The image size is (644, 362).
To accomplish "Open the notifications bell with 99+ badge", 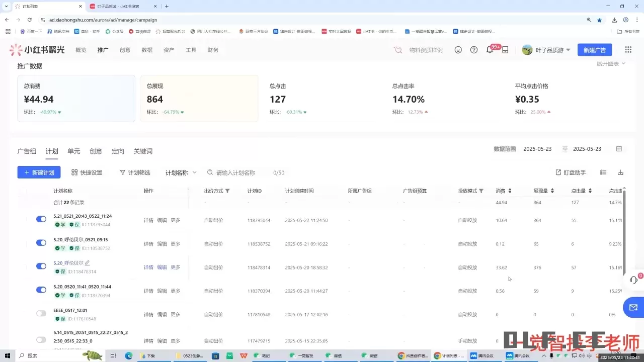I will (x=490, y=50).
